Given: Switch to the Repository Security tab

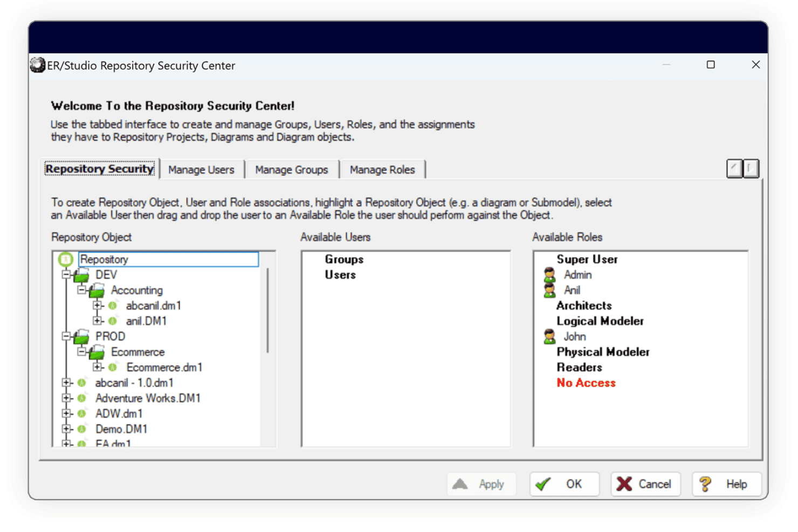Looking at the screenshot, I should [100, 169].
